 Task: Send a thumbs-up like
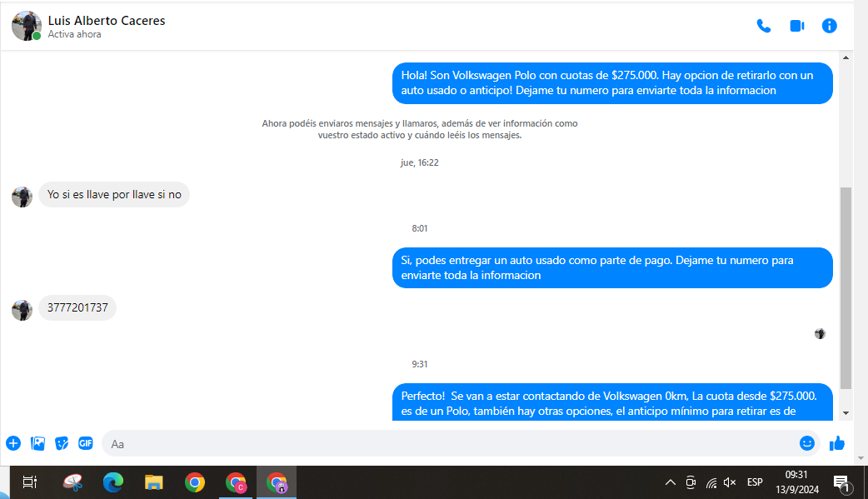tap(837, 443)
